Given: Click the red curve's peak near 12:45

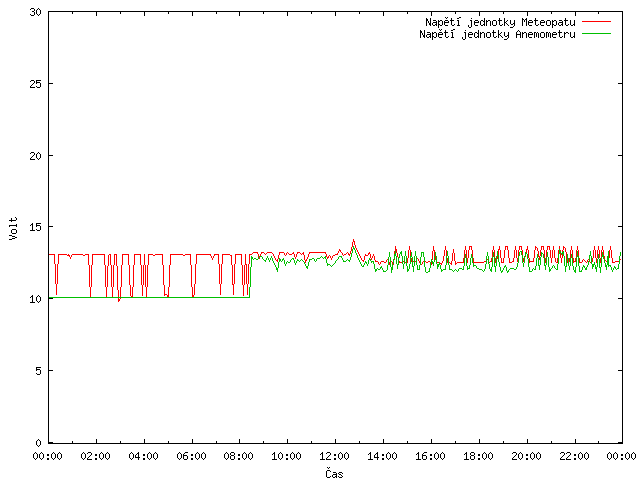Looking at the screenshot, I should click(353, 240).
